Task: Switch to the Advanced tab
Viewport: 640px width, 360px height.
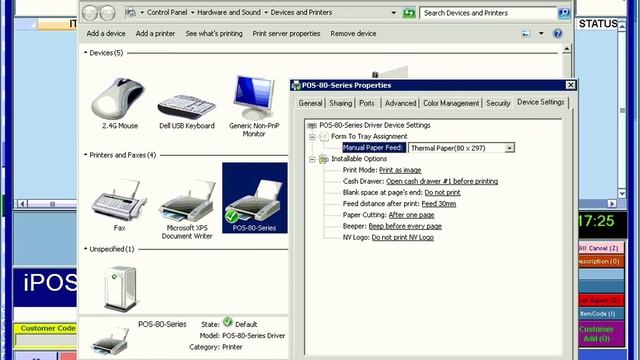Action: (x=400, y=103)
